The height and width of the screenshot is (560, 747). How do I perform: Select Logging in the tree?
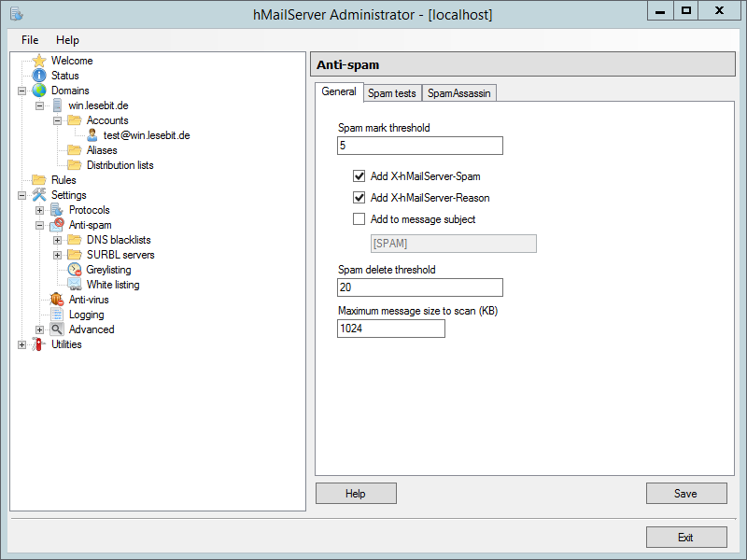pos(86,315)
